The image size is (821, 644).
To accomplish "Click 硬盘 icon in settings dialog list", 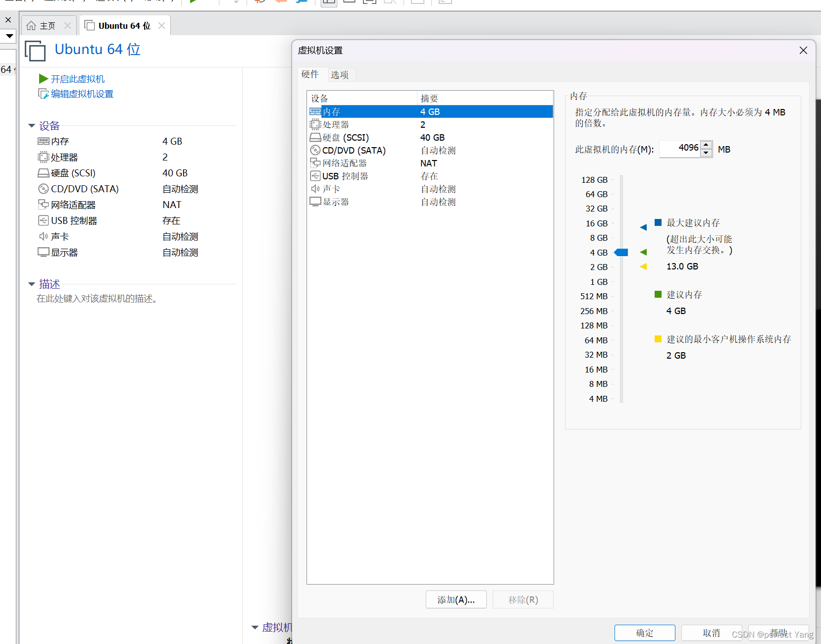I will pos(315,138).
